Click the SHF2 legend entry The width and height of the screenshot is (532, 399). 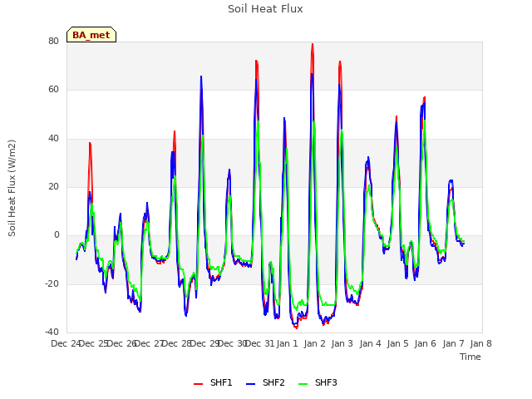265,382
